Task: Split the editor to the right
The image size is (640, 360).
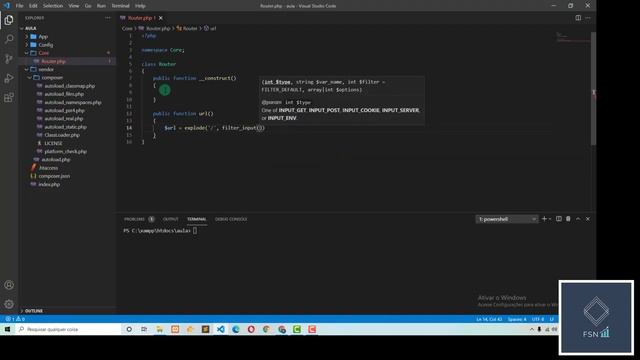Action: tap(578, 18)
